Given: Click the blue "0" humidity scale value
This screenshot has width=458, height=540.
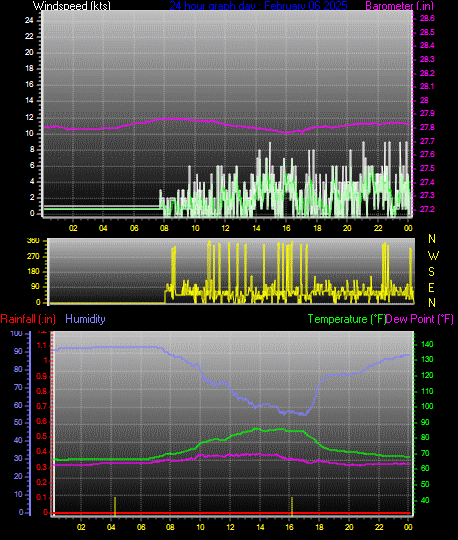Looking at the screenshot, I should pyautogui.click(x=21, y=512).
